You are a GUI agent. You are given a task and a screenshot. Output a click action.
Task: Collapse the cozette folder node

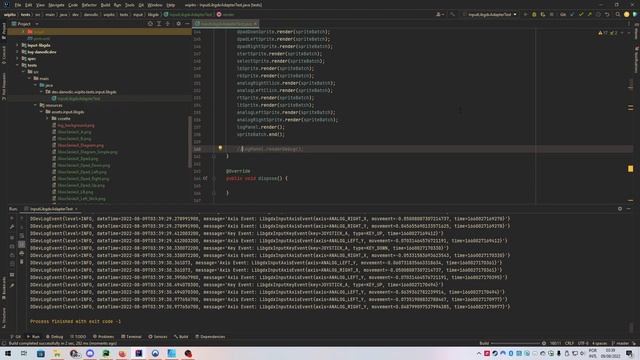pyautogui.click(x=47, y=118)
